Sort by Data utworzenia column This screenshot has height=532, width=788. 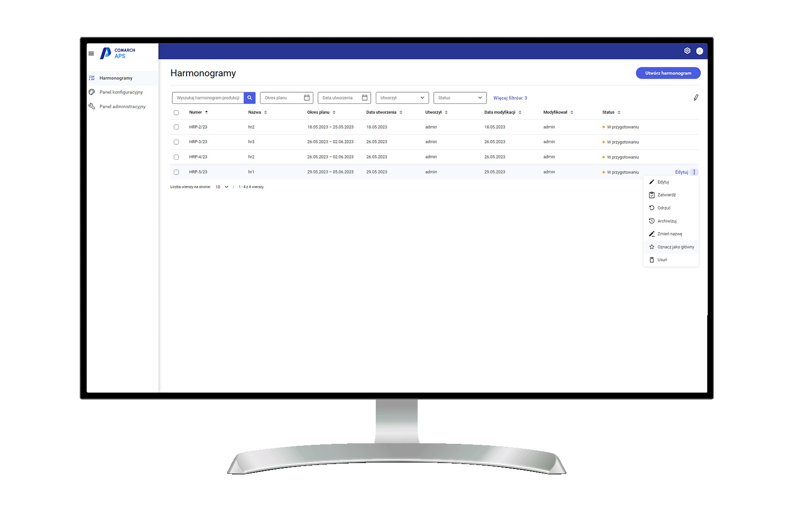point(401,112)
